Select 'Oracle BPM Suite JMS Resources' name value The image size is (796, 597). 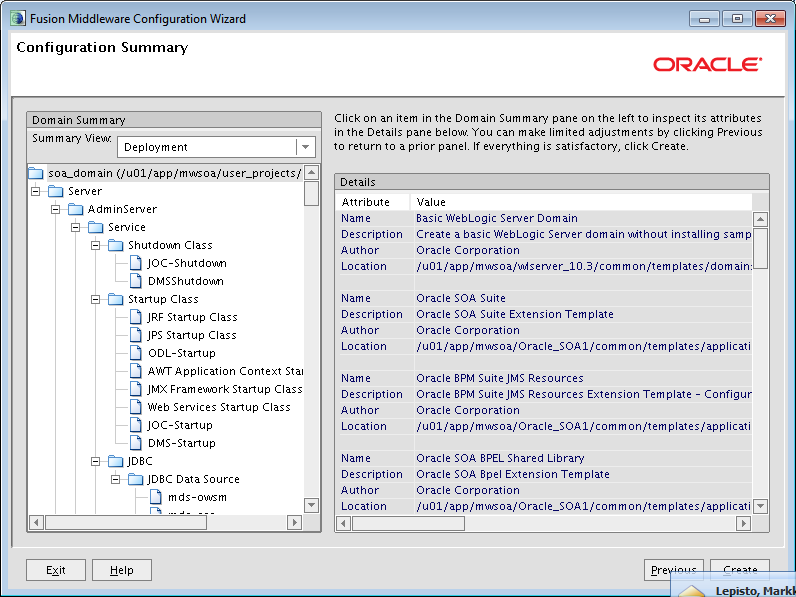click(500, 378)
